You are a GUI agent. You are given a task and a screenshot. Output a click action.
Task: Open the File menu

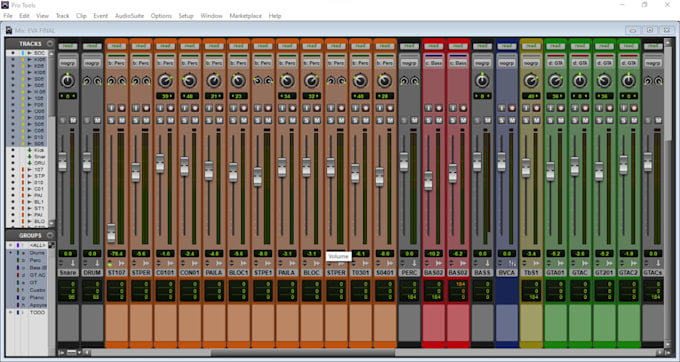pos(8,16)
